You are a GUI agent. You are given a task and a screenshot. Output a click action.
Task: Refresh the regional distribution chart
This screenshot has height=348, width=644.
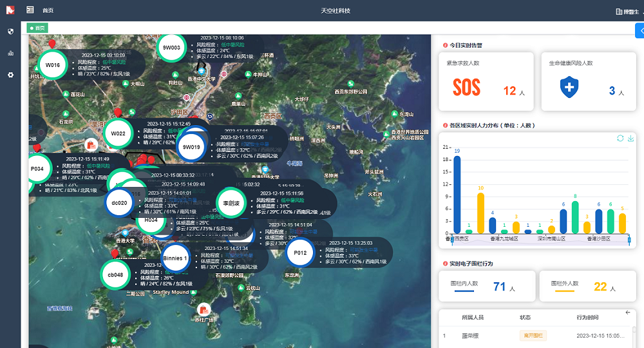coord(620,139)
